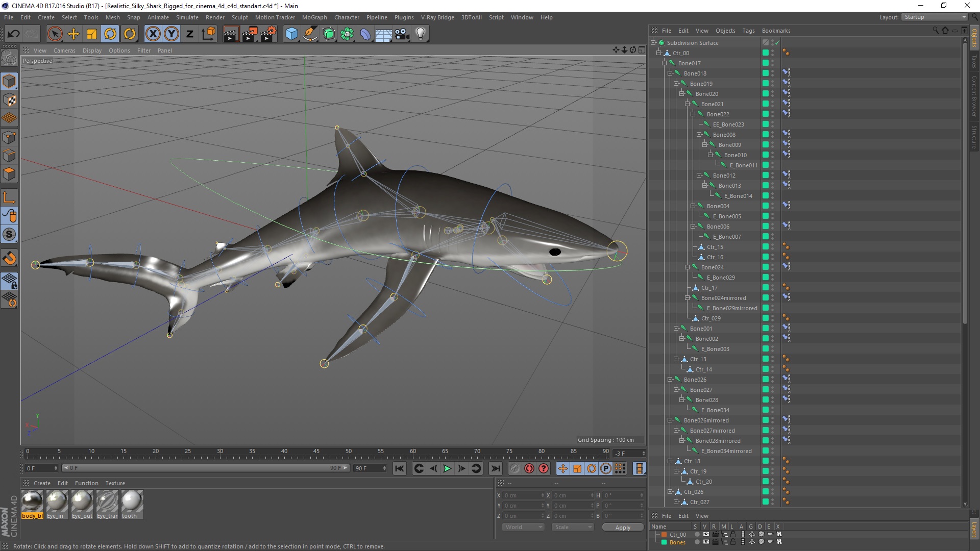Image resolution: width=980 pixels, height=551 pixels.
Task: Open viewport Cameras menu
Action: pos(64,51)
